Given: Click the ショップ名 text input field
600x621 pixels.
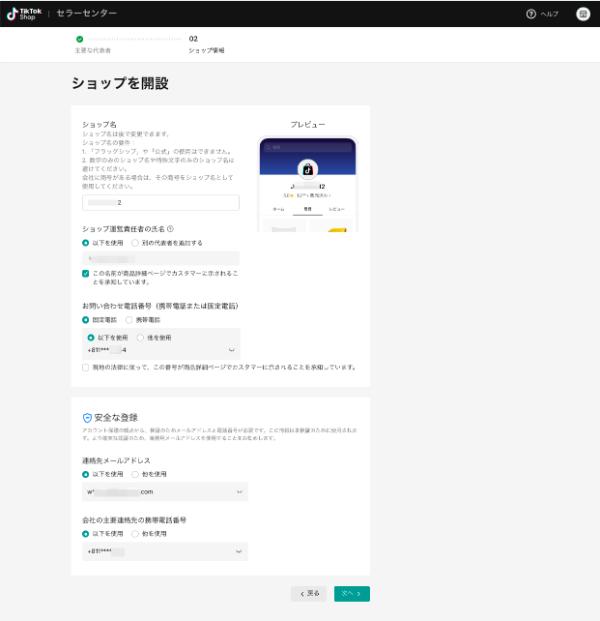Looking at the screenshot, I should click(160, 203).
